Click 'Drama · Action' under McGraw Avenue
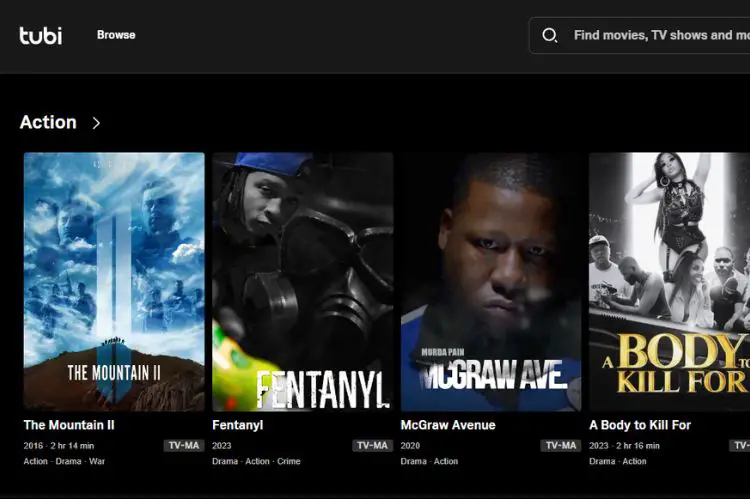 429,461
